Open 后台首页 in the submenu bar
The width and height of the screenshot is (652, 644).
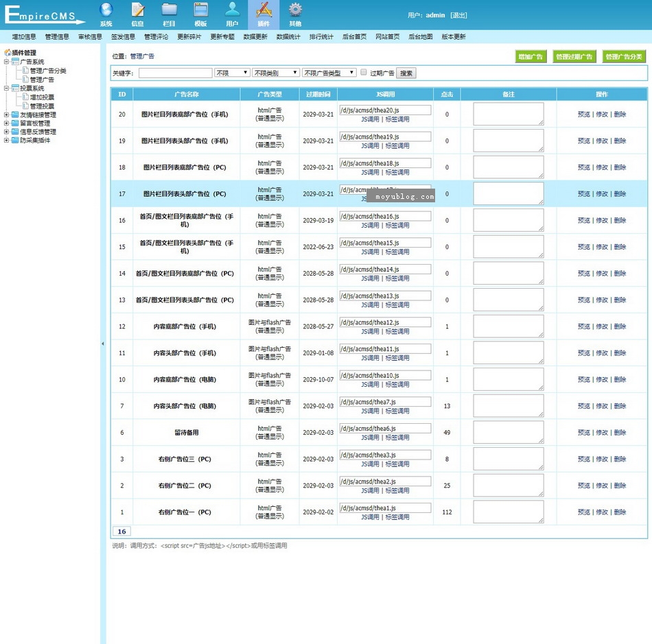[x=354, y=36]
